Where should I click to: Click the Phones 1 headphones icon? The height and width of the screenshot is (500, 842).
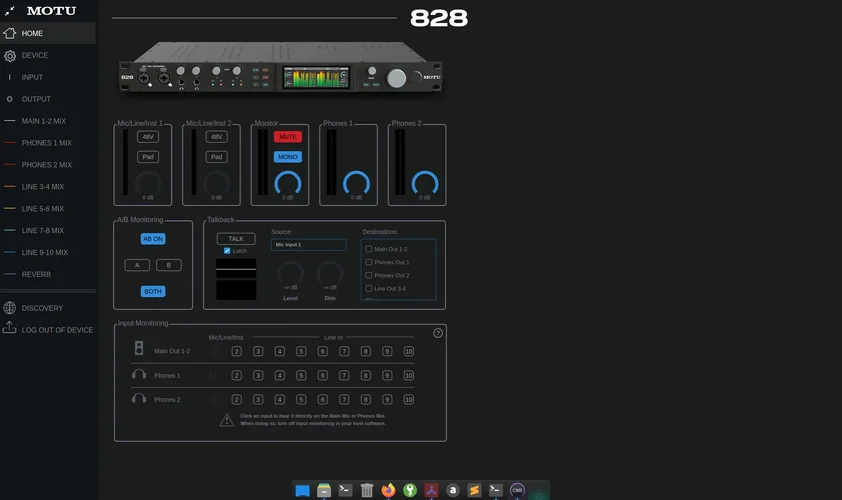tap(139, 374)
